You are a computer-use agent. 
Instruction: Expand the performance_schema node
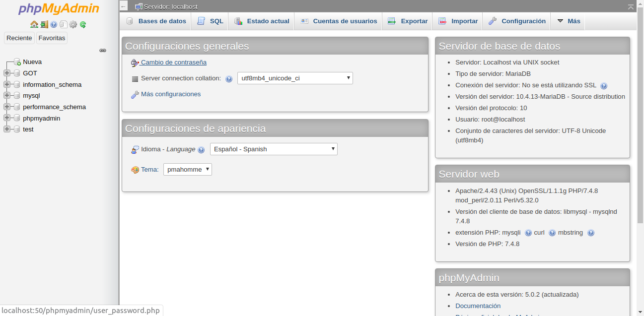tap(7, 107)
